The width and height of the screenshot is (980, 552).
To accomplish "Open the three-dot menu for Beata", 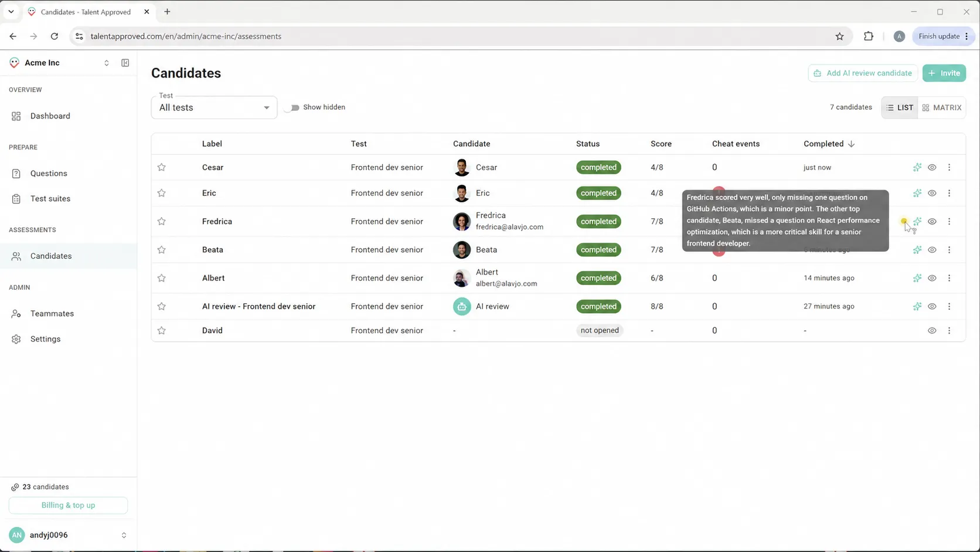I will click(x=950, y=250).
